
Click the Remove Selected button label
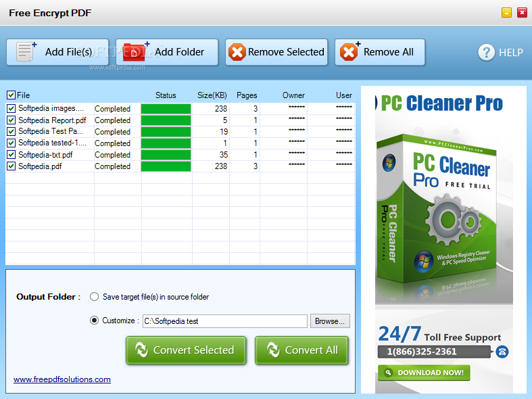point(286,52)
